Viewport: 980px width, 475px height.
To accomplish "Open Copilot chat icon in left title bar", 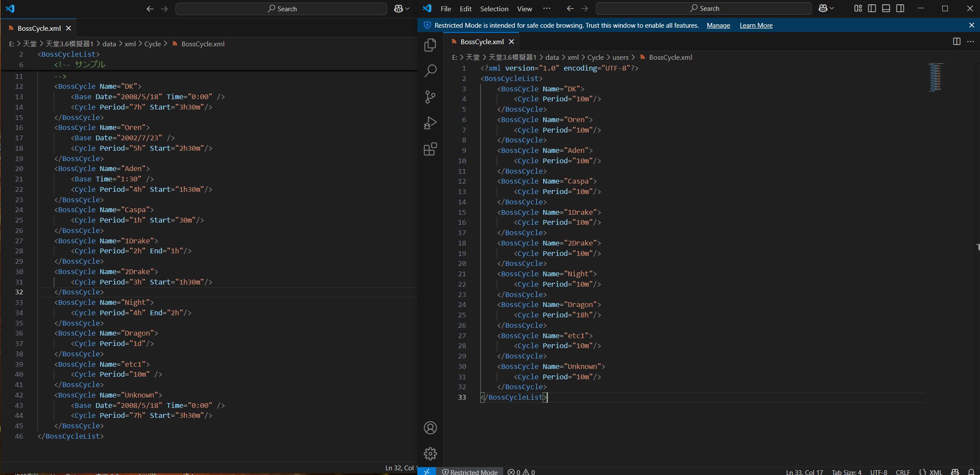I will (x=398, y=9).
